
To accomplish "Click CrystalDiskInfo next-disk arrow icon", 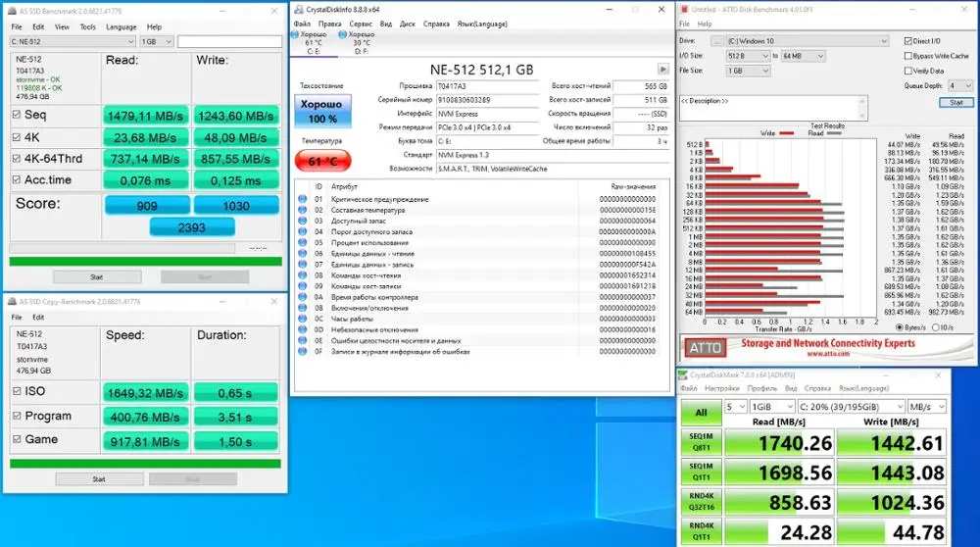I will [663, 69].
